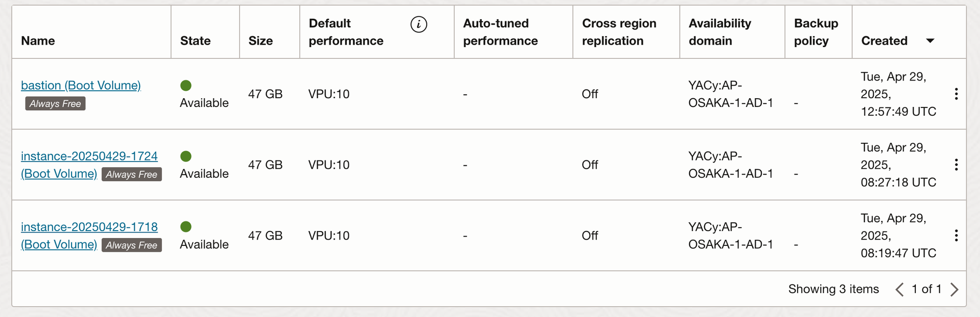Image resolution: width=980 pixels, height=317 pixels.
Task: Sort by the Size column header
Action: (x=260, y=41)
